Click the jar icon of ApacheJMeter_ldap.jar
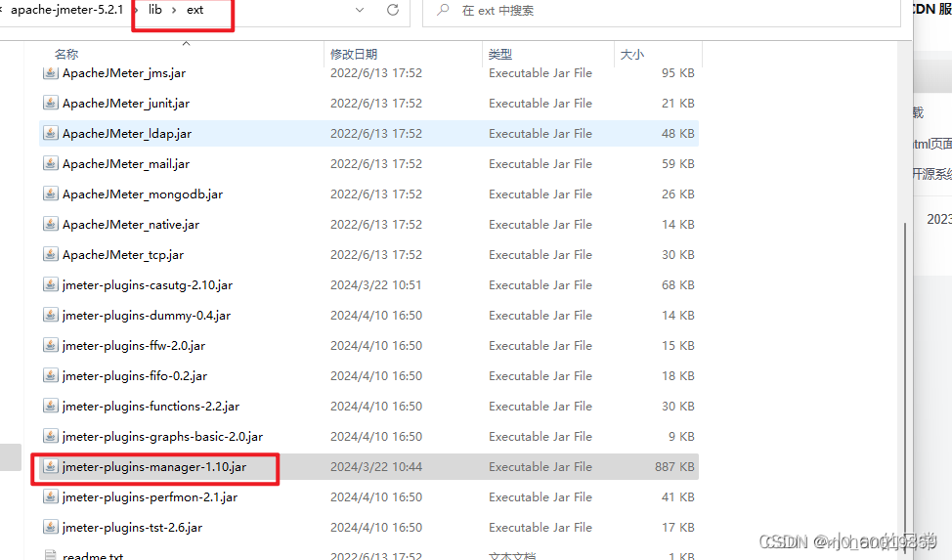The height and width of the screenshot is (560, 952). point(51,134)
